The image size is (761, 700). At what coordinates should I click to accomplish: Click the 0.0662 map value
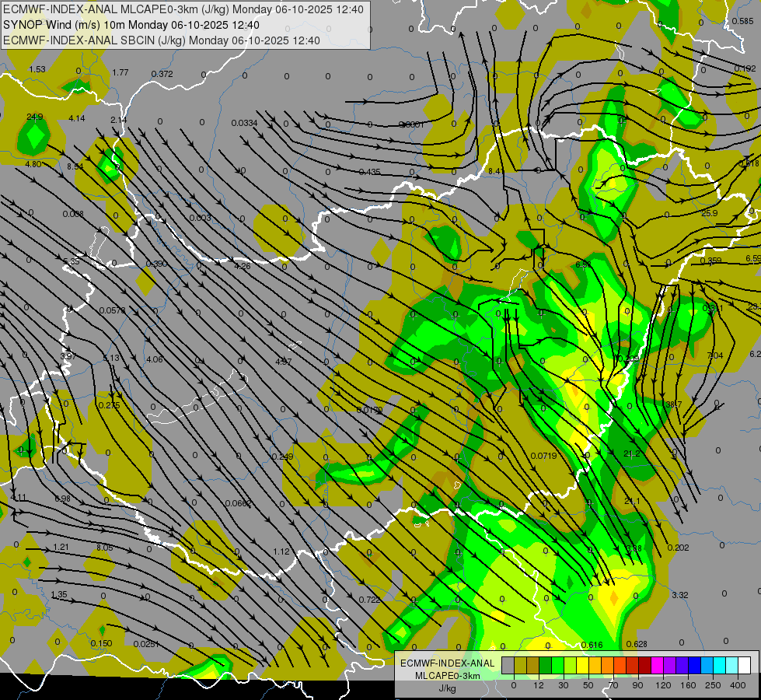tap(238, 503)
